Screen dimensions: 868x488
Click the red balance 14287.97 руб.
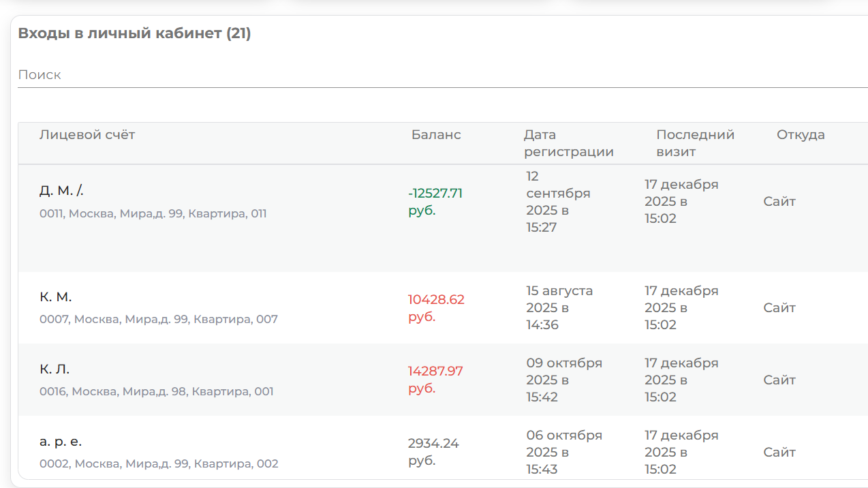pos(435,380)
